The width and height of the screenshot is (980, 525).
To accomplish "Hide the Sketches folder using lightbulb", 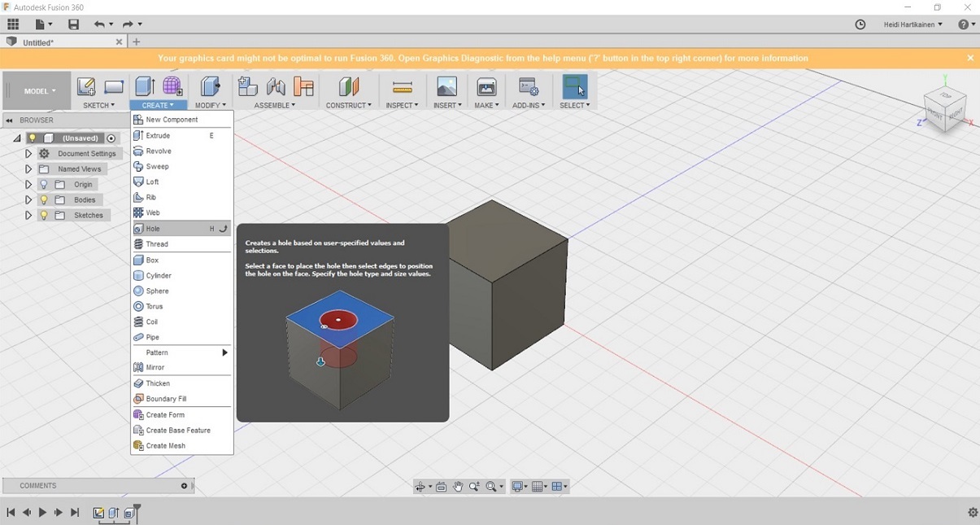I will tap(44, 216).
